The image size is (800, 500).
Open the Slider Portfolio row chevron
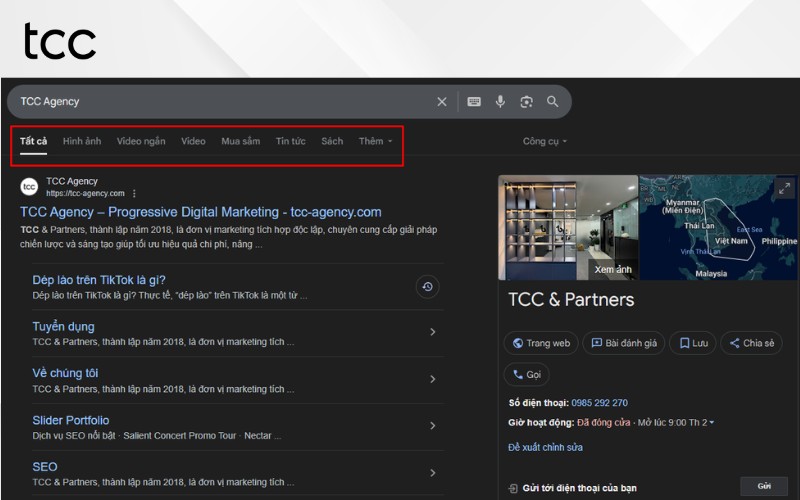click(x=433, y=426)
